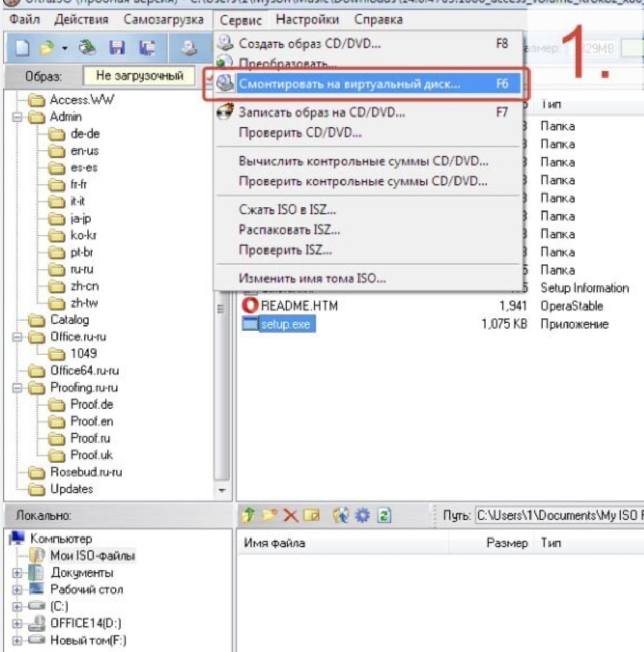Click the Save floppy disk icon
The height and width of the screenshot is (652, 644).
117,48
